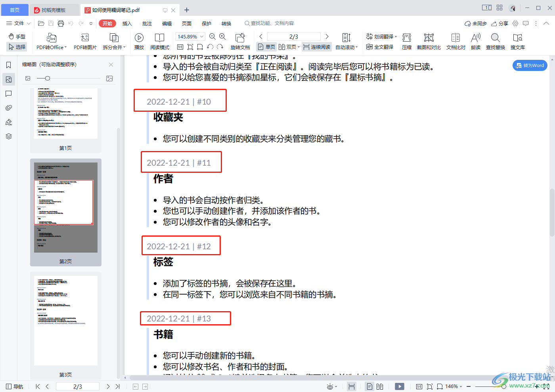Rotate the page counterclockwise
The image size is (555, 392).
[210, 47]
